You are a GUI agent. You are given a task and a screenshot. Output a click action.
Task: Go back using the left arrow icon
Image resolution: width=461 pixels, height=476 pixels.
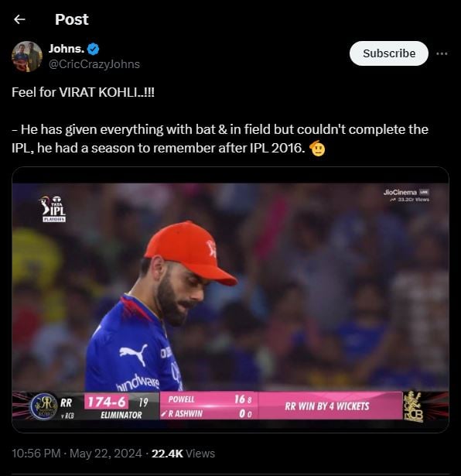19,19
